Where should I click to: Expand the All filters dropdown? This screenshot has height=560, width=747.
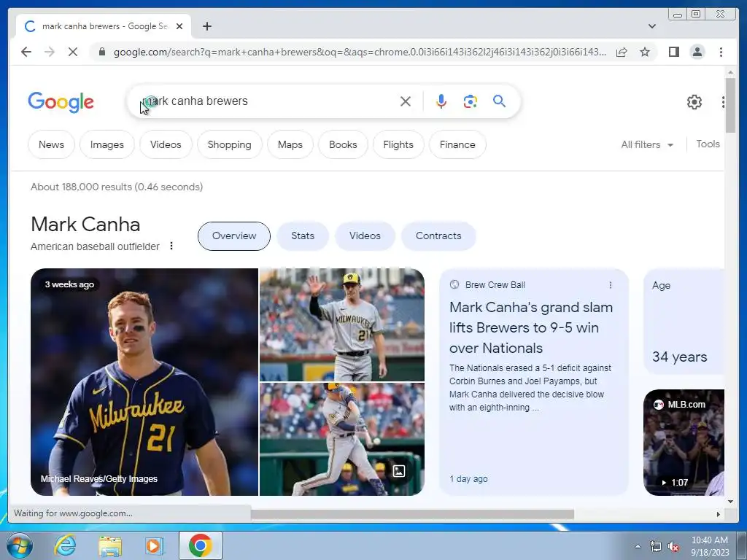point(647,144)
